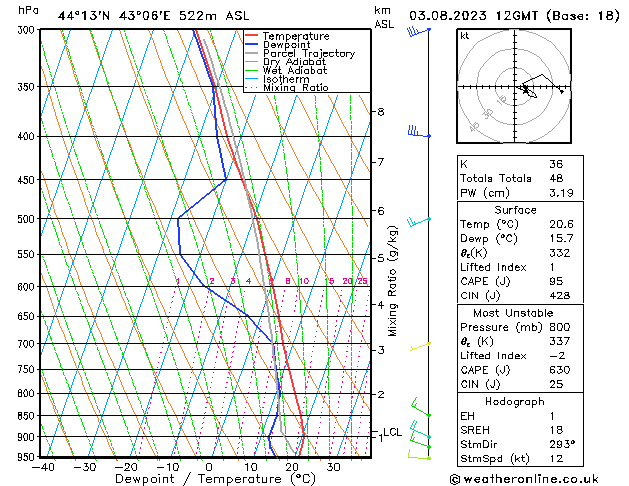
Task: Click the cyan wind barb at 500 hPa
Action: [x=419, y=221]
